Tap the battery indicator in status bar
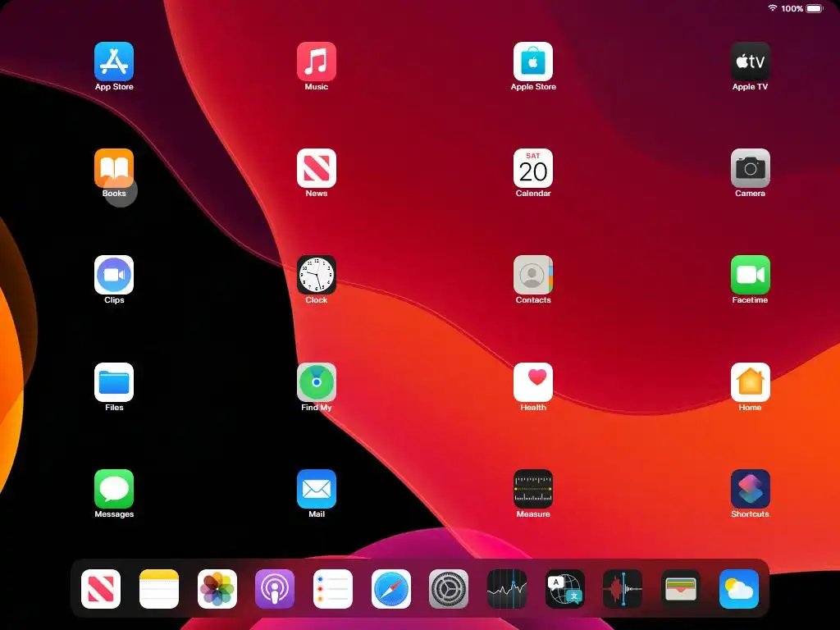 coord(815,8)
